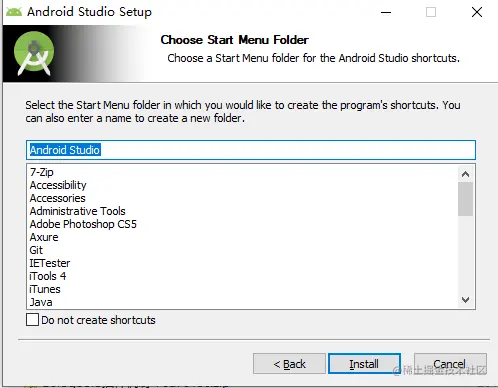Click scrollbar down arrow in folder list
Viewport: 498px width, 388px height.
point(465,300)
